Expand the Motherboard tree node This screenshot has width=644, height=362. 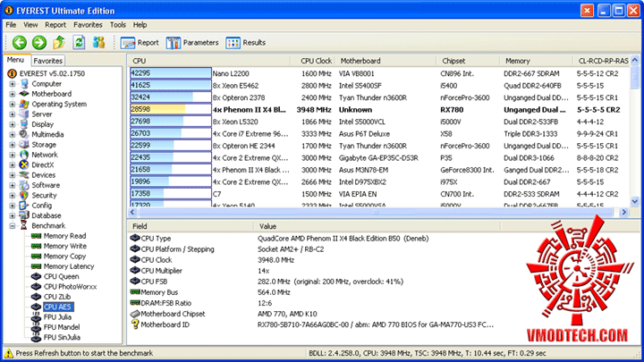click(13, 94)
